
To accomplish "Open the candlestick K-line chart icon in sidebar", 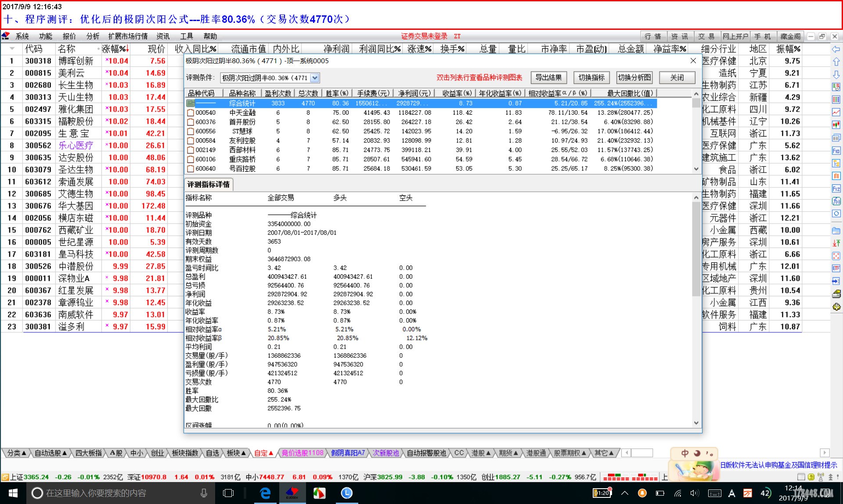I will tap(836, 125).
